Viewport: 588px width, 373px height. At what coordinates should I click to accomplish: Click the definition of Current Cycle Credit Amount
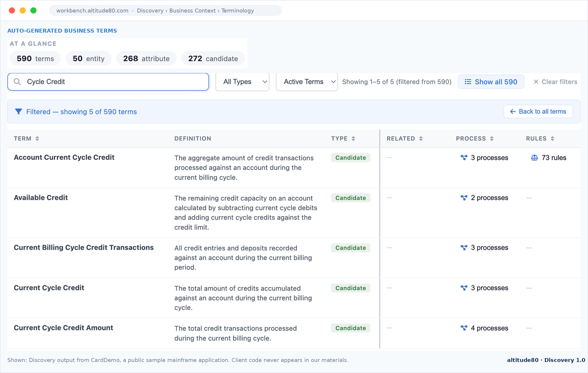pos(236,333)
